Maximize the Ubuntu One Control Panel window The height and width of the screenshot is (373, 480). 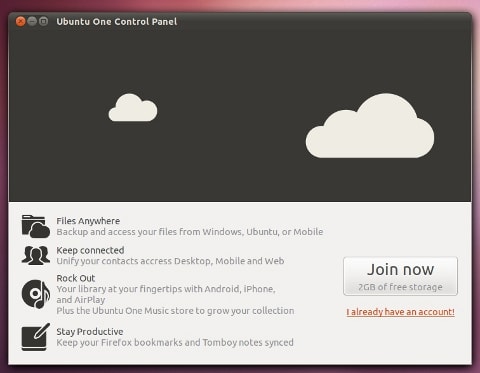pos(43,21)
